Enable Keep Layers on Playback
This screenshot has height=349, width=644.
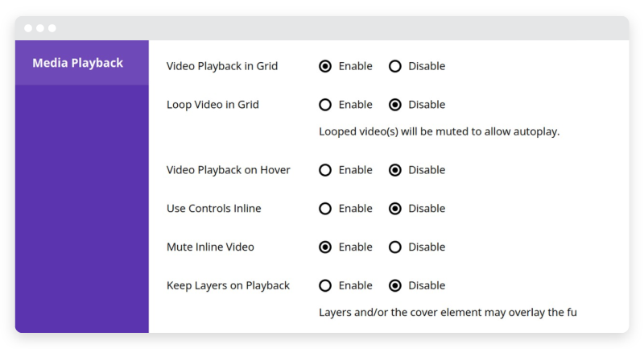point(325,285)
